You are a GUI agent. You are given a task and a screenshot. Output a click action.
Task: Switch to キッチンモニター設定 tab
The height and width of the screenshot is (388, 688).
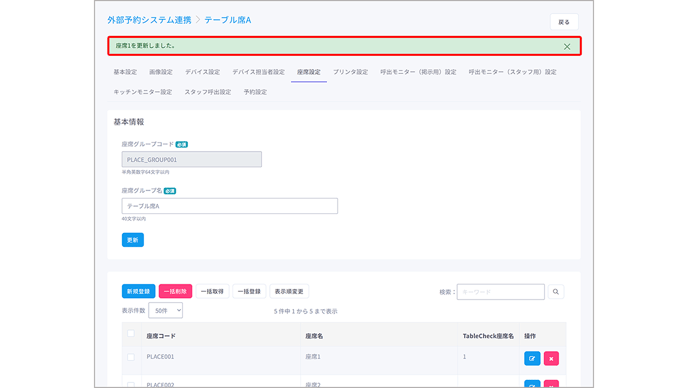(x=143, y=92)
